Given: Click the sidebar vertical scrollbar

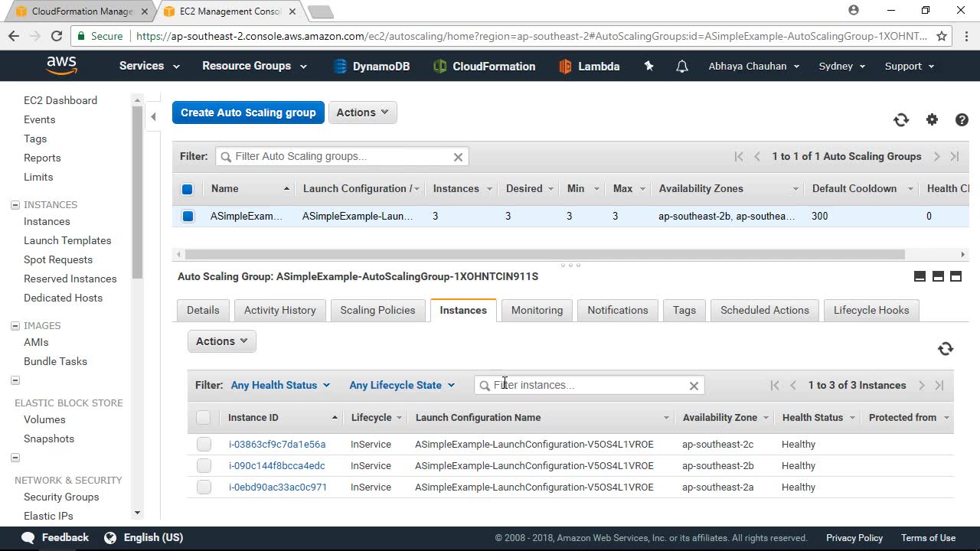Looking at the screenshot, I should tap(137, 191).
